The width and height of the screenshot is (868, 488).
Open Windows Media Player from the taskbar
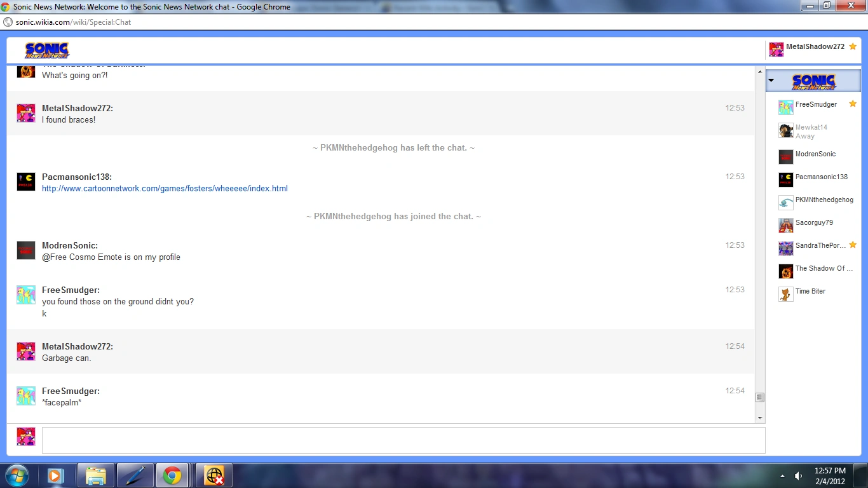click(56, 475)
